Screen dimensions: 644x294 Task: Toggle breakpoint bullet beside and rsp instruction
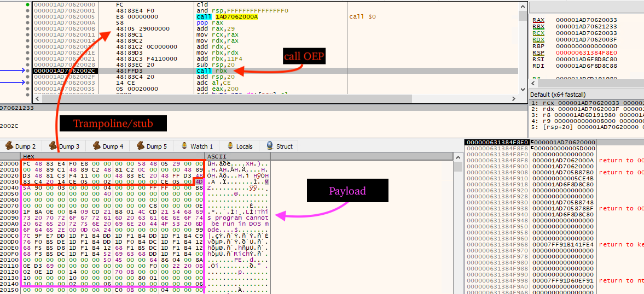click(27, 11)
